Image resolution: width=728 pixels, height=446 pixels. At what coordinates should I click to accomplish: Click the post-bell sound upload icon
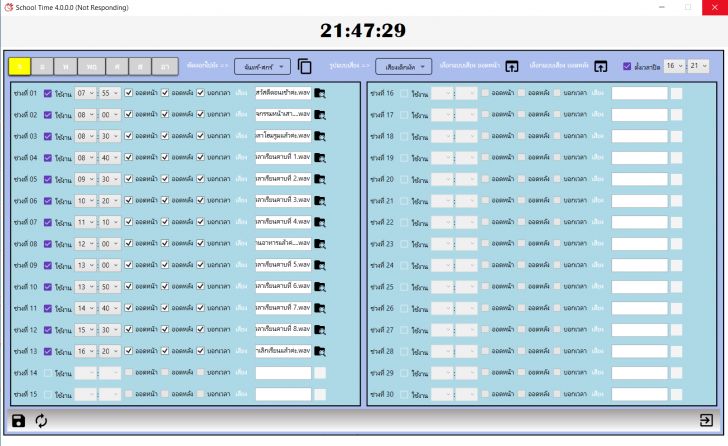[601, 66]
